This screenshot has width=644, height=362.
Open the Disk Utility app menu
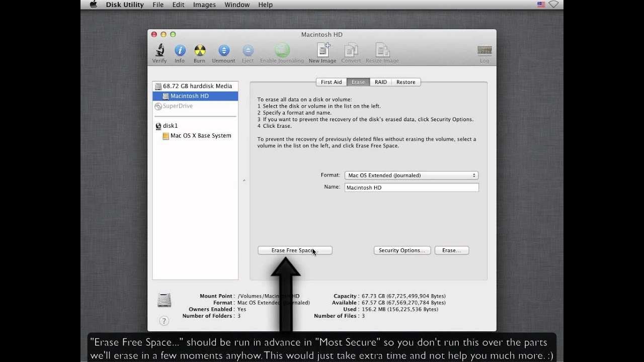(x=125, y=5)
